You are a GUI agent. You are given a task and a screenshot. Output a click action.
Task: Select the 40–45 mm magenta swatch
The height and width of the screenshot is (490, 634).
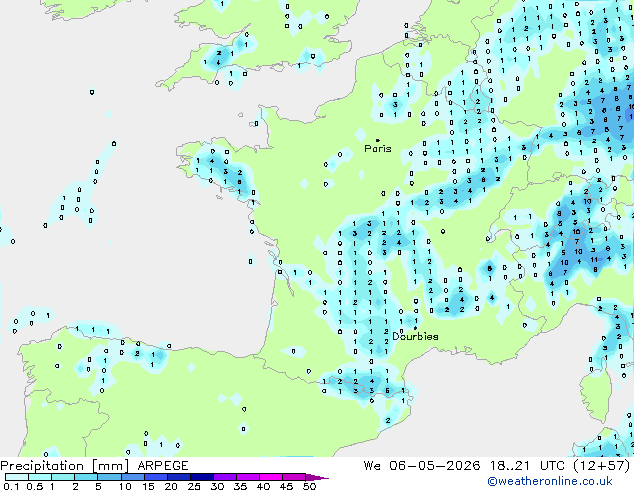tap(271, 477)
